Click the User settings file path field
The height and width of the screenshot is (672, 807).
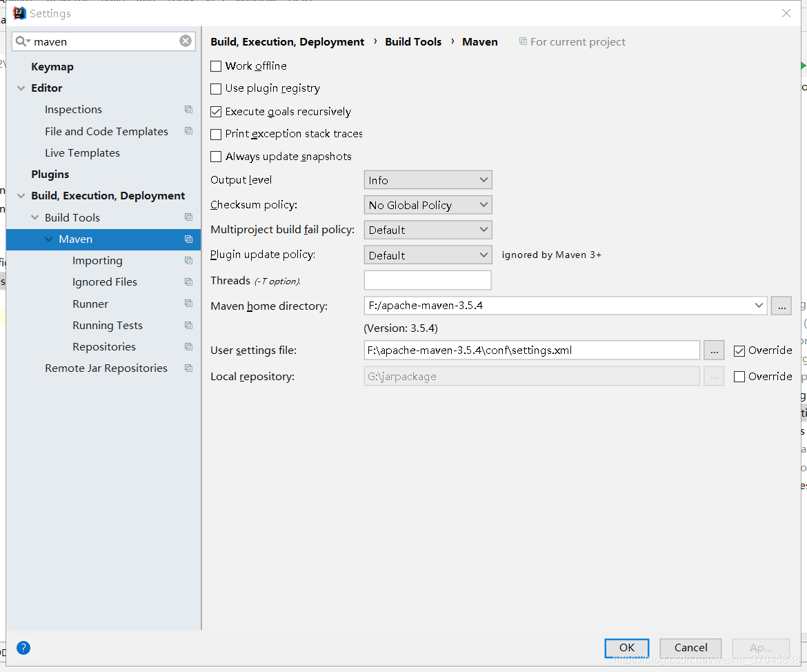(532, 350)
